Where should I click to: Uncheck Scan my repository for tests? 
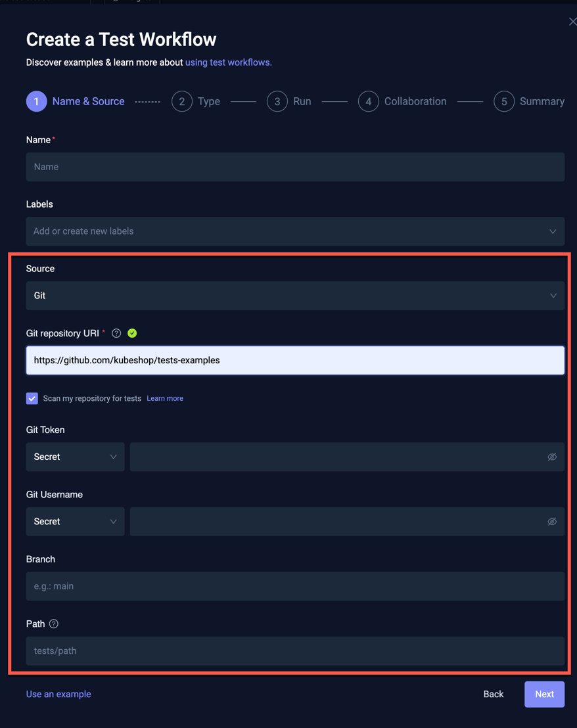pos(32,398)
